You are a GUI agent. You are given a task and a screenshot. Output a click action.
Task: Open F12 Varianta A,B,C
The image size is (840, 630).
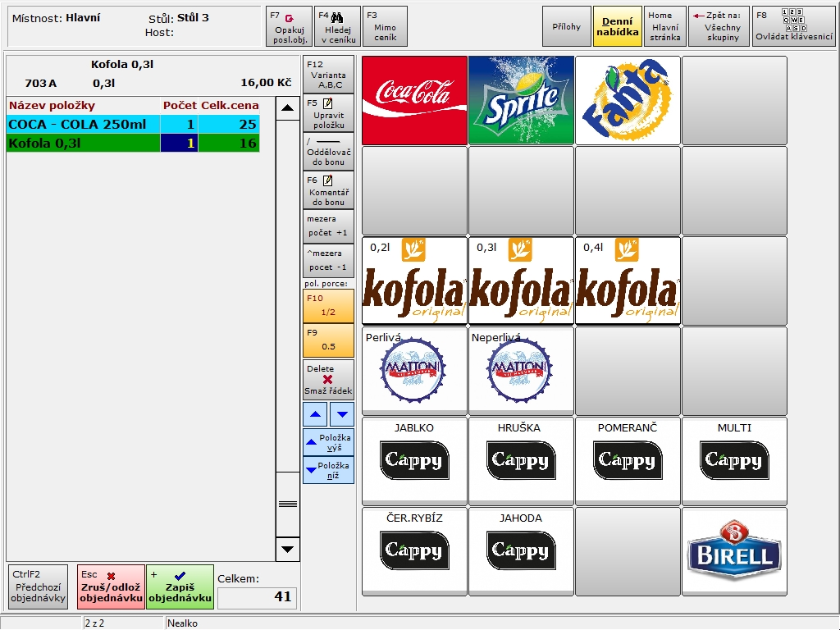coord(328,75)
